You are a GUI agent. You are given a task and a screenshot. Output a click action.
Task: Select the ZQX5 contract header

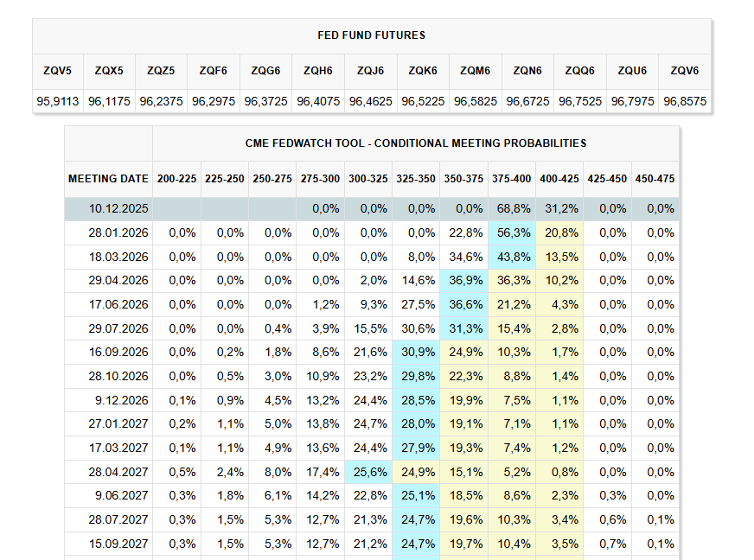coord(109,71)
